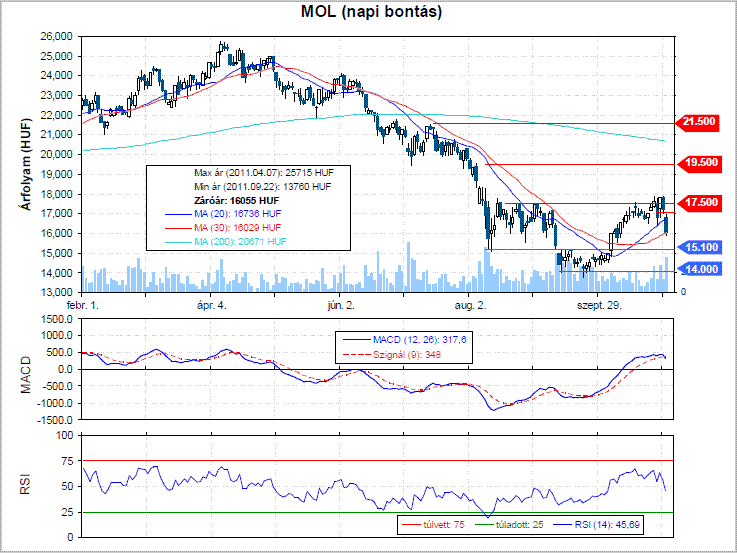The image size is (737, 553).
Task: Click the 26,000 price axis label
Action: click(x=56, y=36)
